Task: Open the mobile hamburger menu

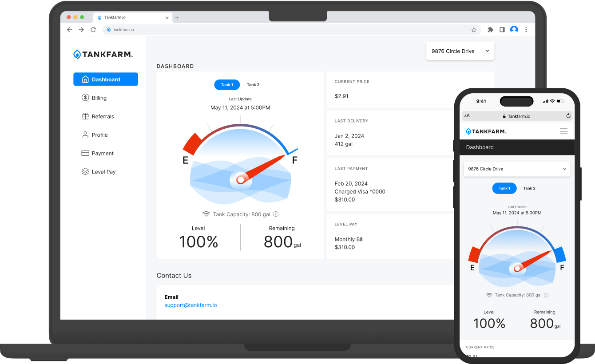Action: (x=563, y=131)
